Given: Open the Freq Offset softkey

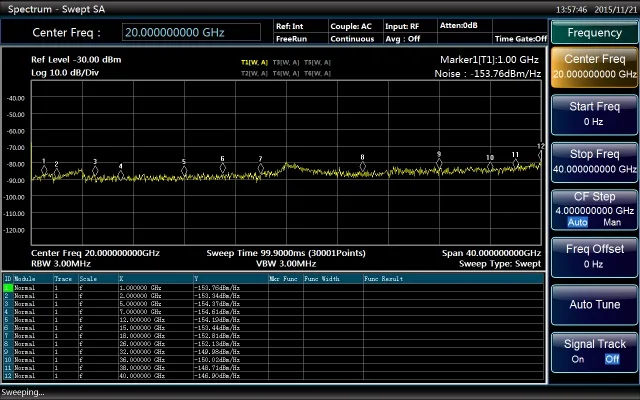Looking at the screenshot, I should (594, 256).
